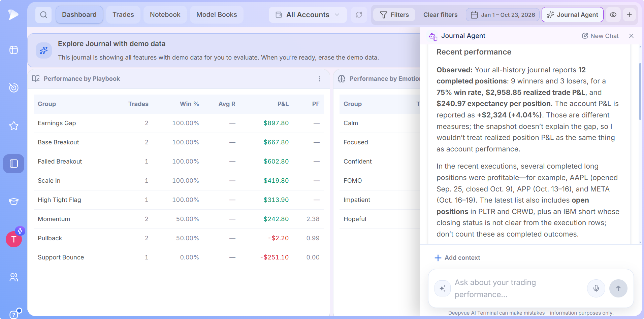This screenshot has width=644, height=319.
Task: Open the community people sidebar icon
Action: pos(13,277)
